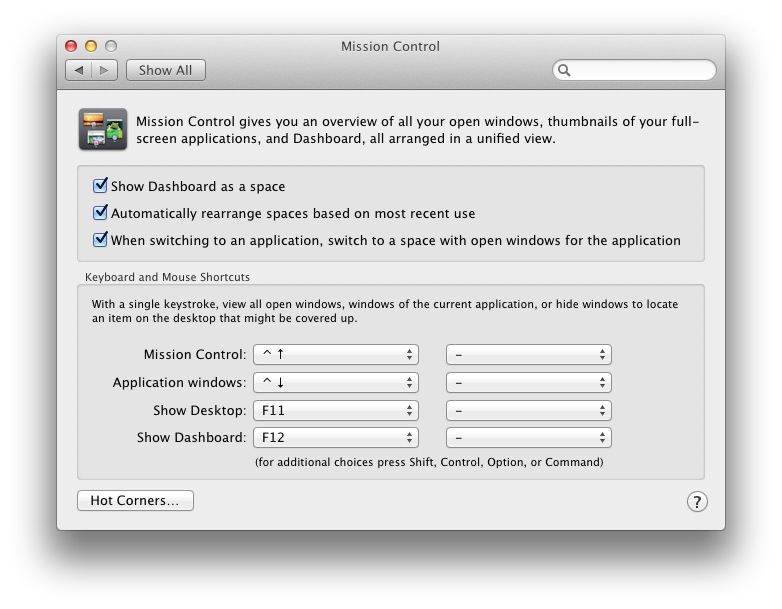782x609 pixels.
Task: Click the forward navigation arrow
Action: pos(104,70)
